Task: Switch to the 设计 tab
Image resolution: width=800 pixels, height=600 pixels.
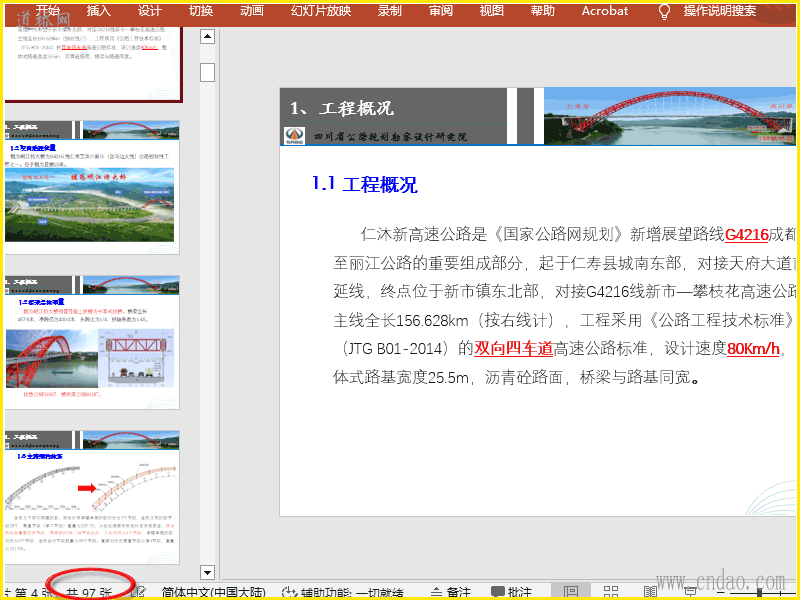Action: 149,11
